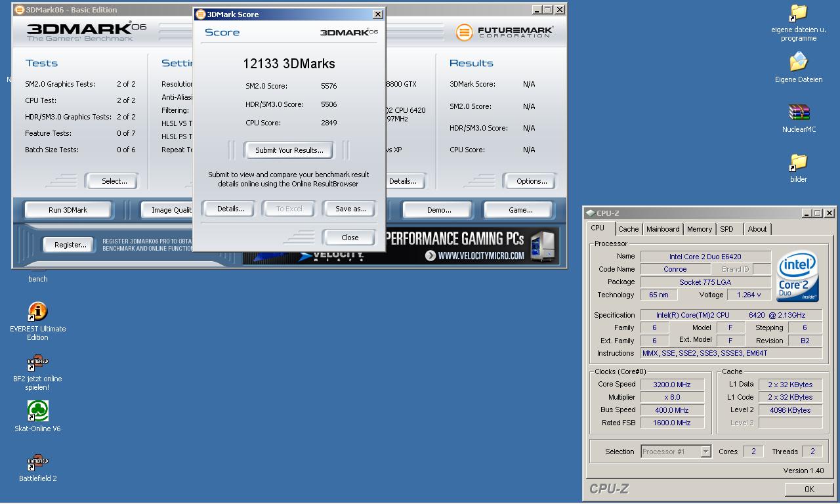Click the SM2.0 Score value 5576
Screen dimensions: 840x504
coord(329,86)
